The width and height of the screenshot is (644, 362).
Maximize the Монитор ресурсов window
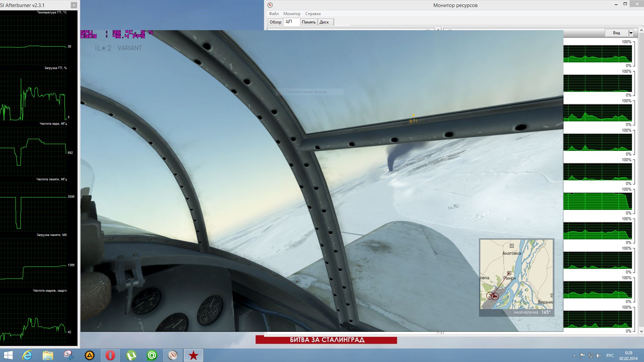(625, 4)
